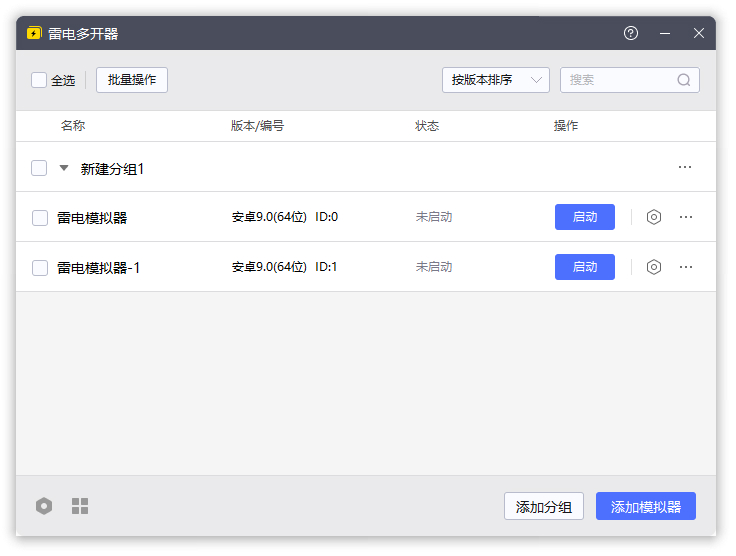Click the 名称 column header
This screenshot has width=736, height=556.
[73, 126]
